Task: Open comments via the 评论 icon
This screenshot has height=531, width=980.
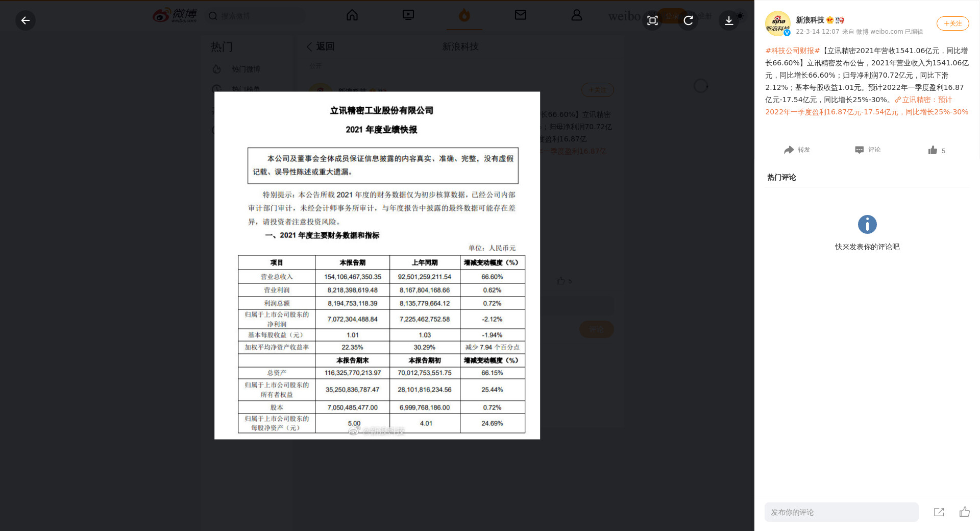Action: tap(860, 150)
